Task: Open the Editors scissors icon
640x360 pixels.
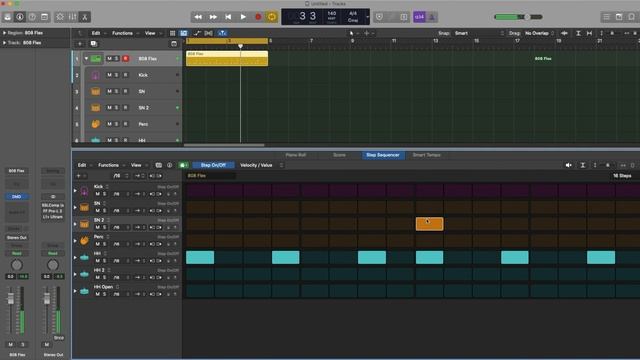Action: [x=84, y=17]
